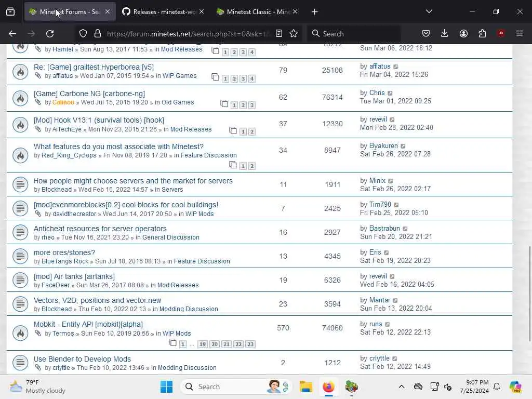Image resolution: width=532 pixels, height=399 pixels.
Task: Open the Windows Start menu
Action: point(166,387)
